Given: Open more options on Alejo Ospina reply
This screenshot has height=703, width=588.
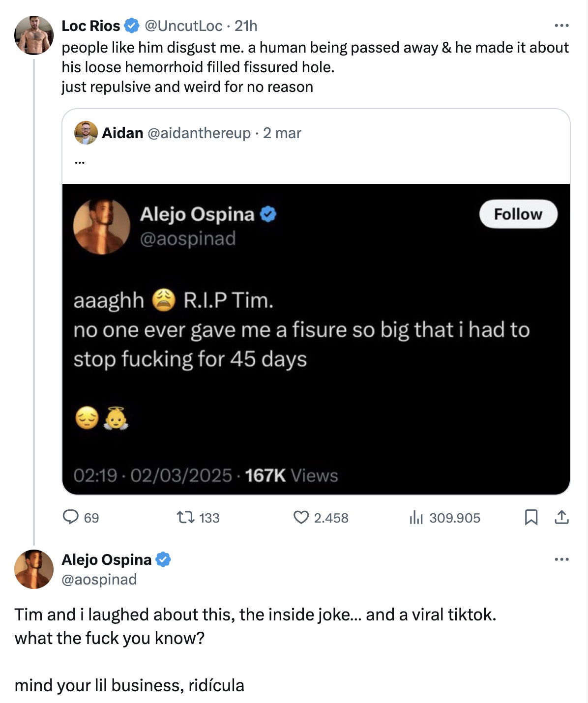Looking at the screenshot, I should (561, 559).
